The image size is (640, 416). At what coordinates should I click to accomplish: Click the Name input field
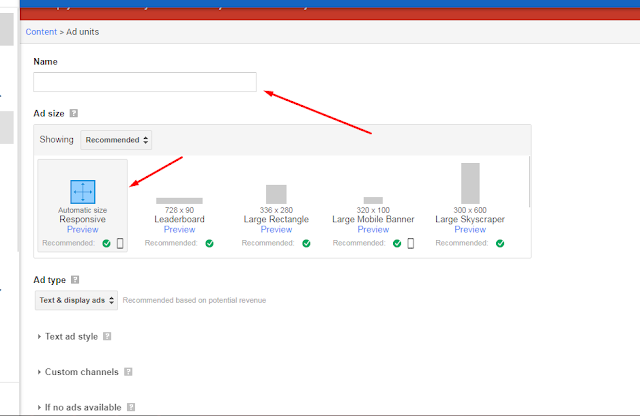[145, 82]
